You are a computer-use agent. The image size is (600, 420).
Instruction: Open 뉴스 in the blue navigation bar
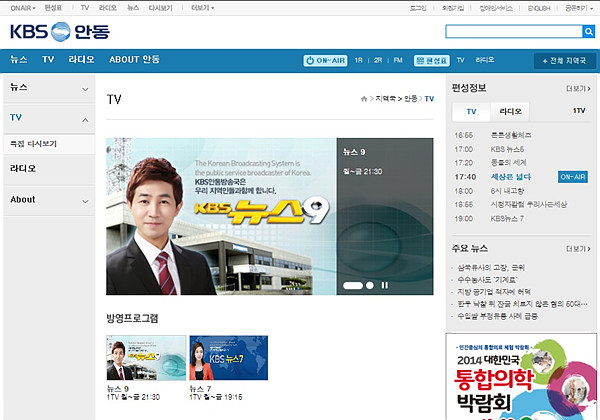[x=18, y=60]
